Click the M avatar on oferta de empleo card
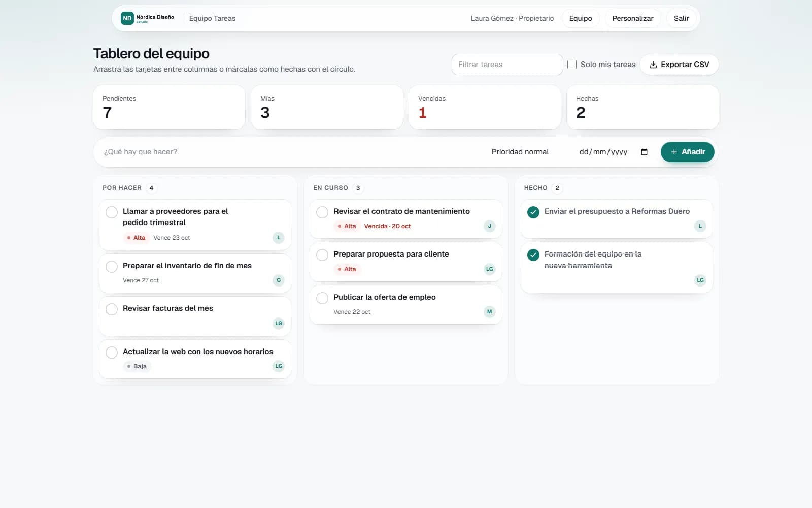 point(490,312)
